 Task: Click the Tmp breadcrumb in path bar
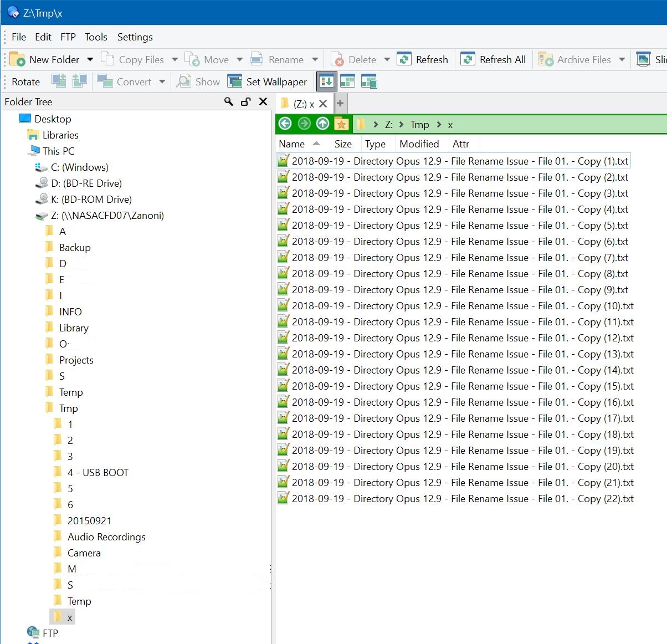click(420, 125)
